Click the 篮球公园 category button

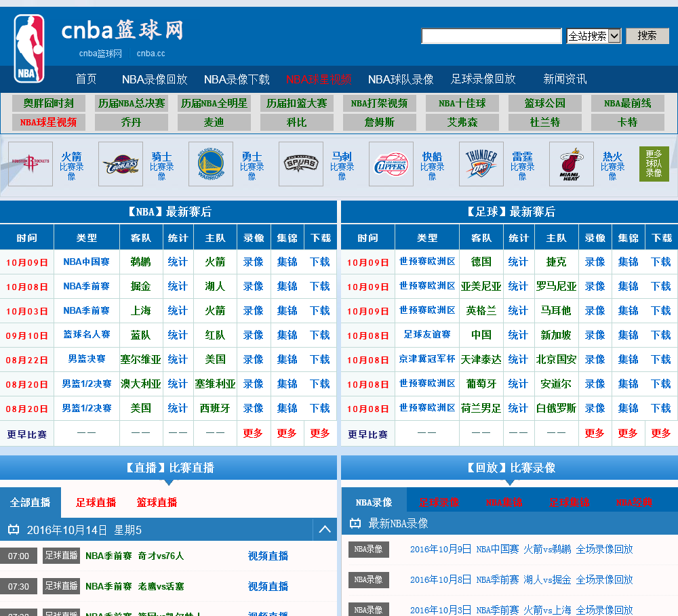(x=545, y=103)
